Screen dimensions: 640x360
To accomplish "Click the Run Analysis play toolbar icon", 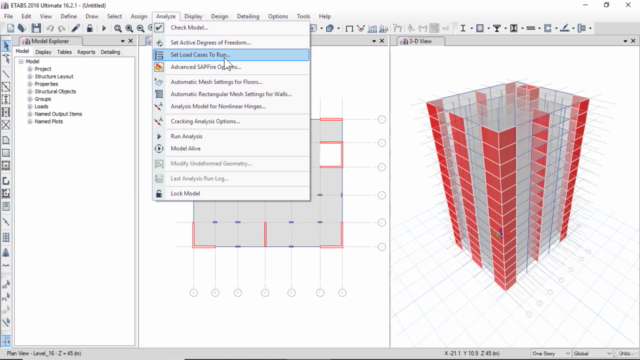I will click(104, 28).
